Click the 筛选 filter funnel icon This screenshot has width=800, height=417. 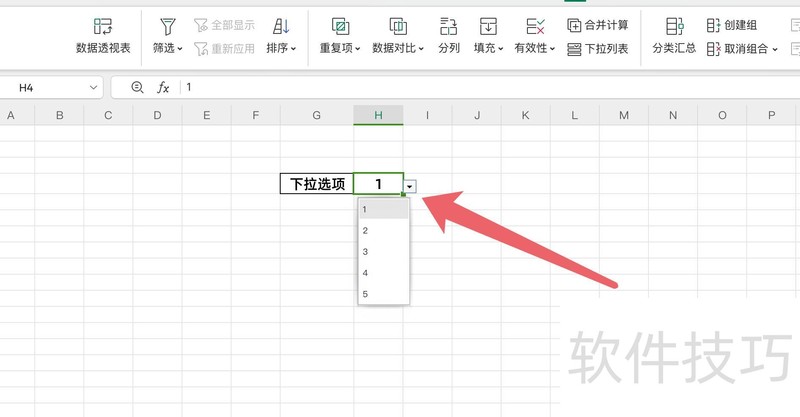[167, 26]
